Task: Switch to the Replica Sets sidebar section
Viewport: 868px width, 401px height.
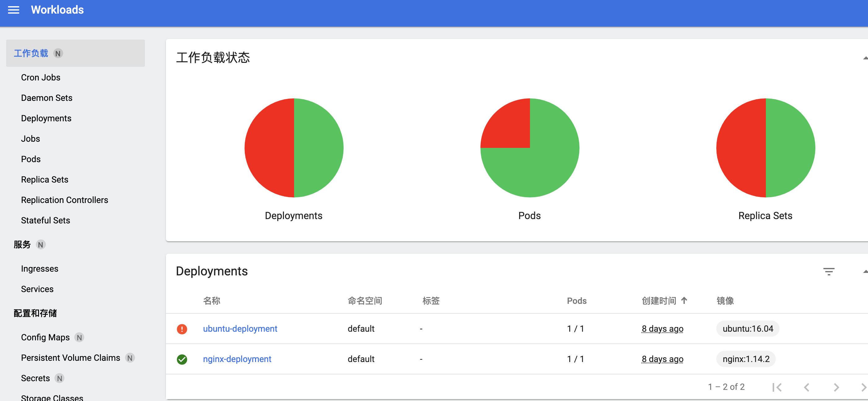Action: (45, 179)
